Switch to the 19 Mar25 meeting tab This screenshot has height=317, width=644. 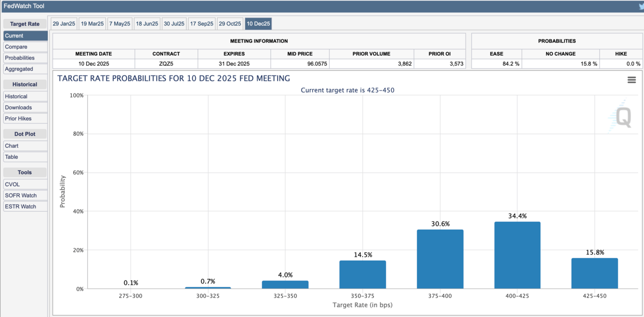(92, 24)
